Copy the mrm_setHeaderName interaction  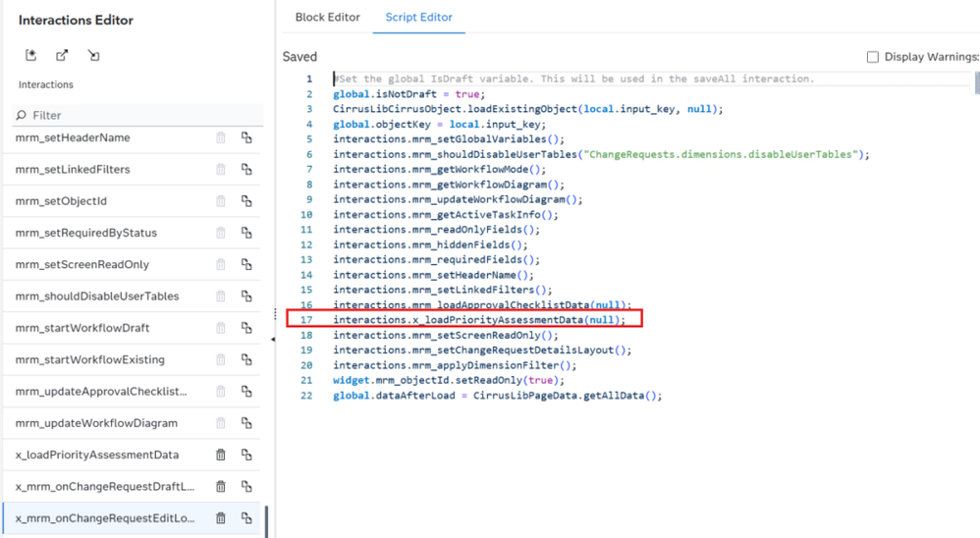[246, 137]
